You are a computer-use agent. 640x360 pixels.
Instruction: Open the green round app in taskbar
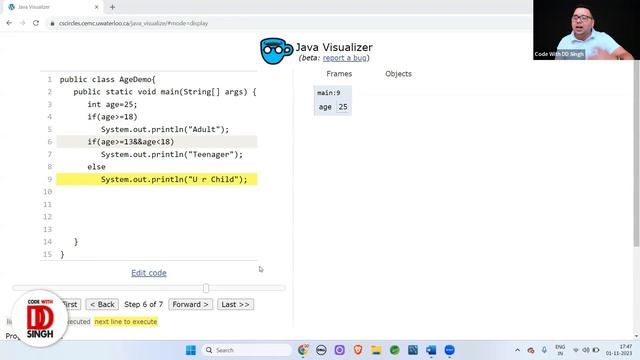394,350
